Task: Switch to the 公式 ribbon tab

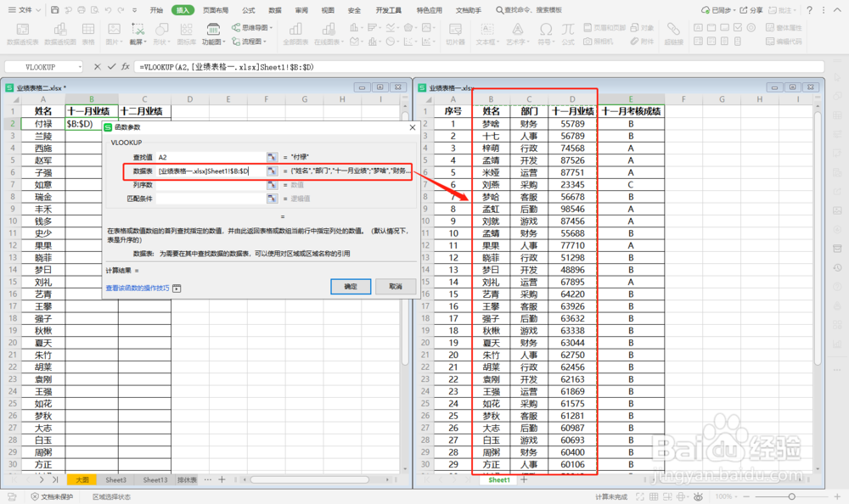Action: pos(247,11)
